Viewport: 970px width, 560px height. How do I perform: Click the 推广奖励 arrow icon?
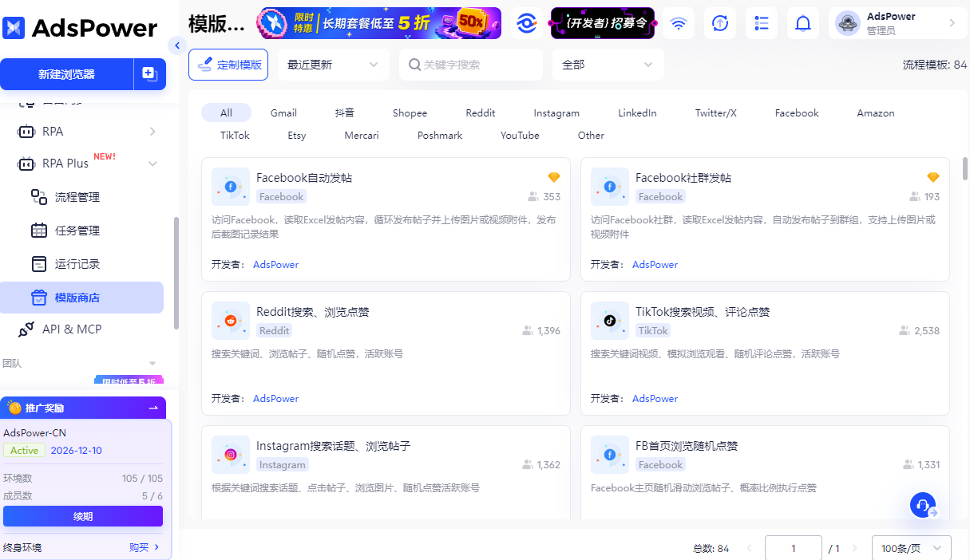(153, 408)
